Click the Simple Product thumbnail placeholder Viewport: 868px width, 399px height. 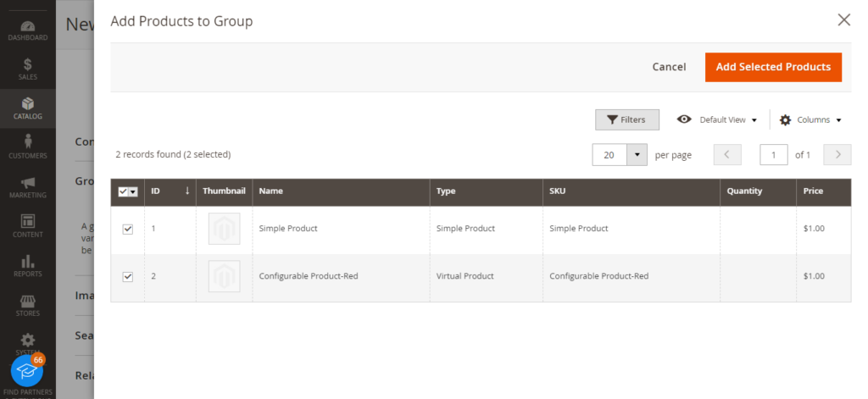tap(224, 229)
